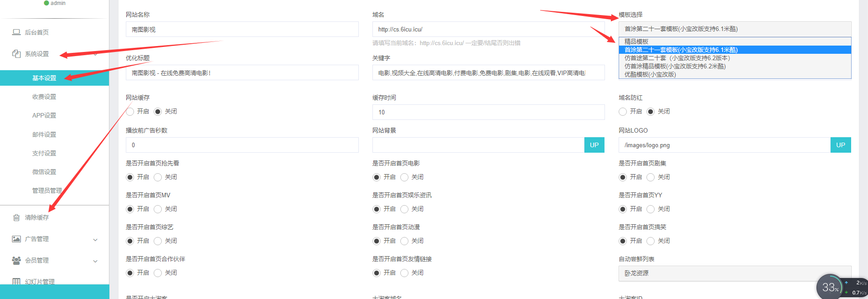Viewport: 868px width, 299px height.
Task: Click the users icon for 会员管理
Action: pos(16,261)
